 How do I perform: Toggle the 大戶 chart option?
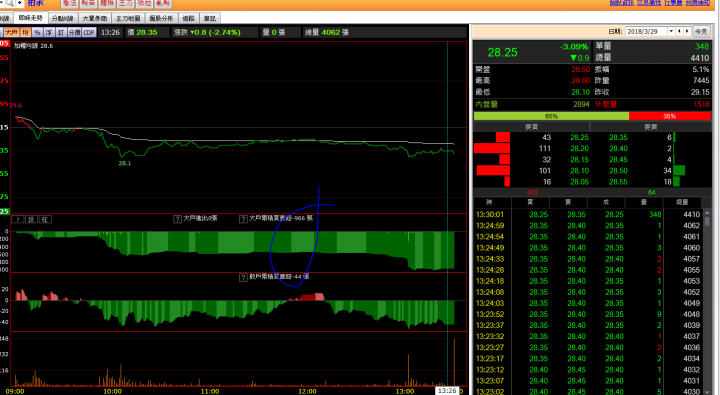tap(11, 32)
